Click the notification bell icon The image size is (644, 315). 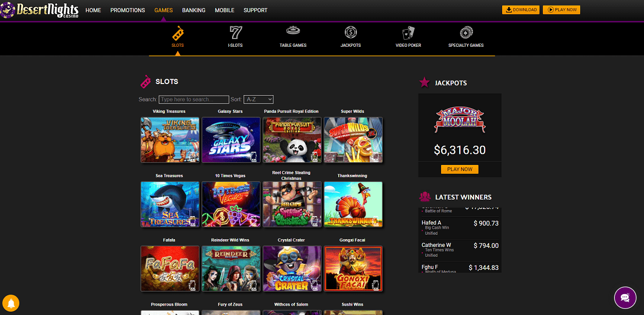pyautogui.click(x=11, y=302)
